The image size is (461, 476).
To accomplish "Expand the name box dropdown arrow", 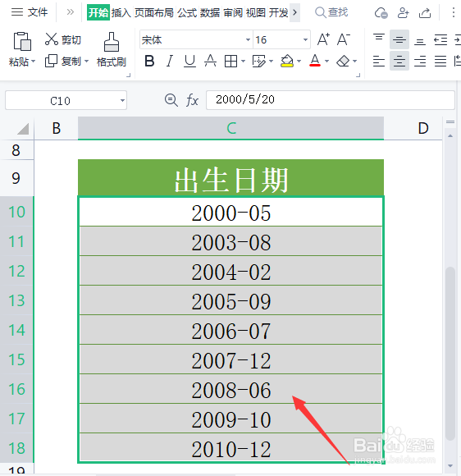I will 122,100.
